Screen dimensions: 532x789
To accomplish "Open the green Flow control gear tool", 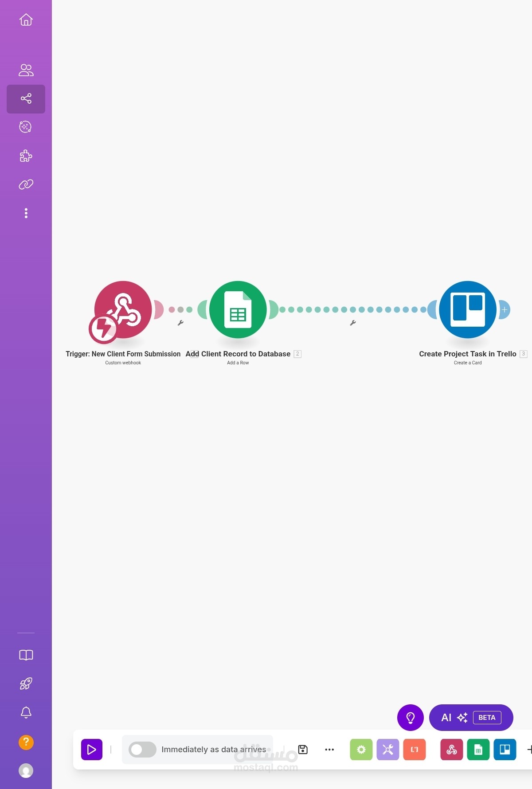I will click(361, 750).
